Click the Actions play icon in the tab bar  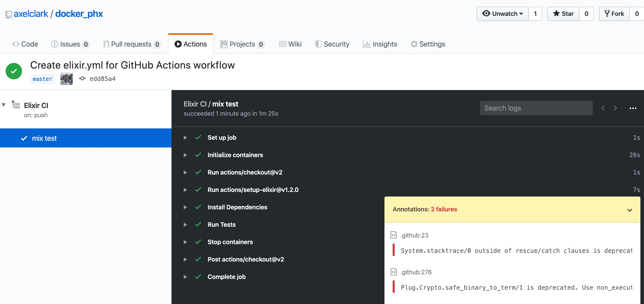click(178, 44)
